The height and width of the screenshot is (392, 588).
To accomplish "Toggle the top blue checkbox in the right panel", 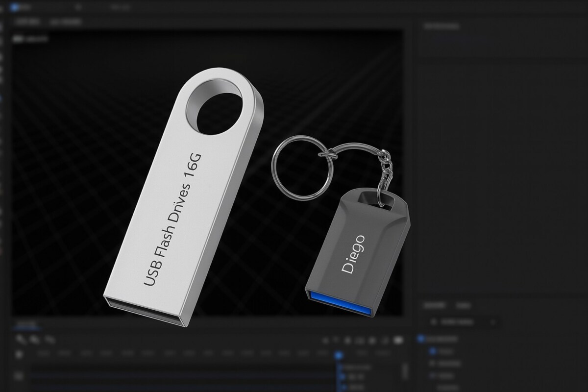I will tap(420, 339).
